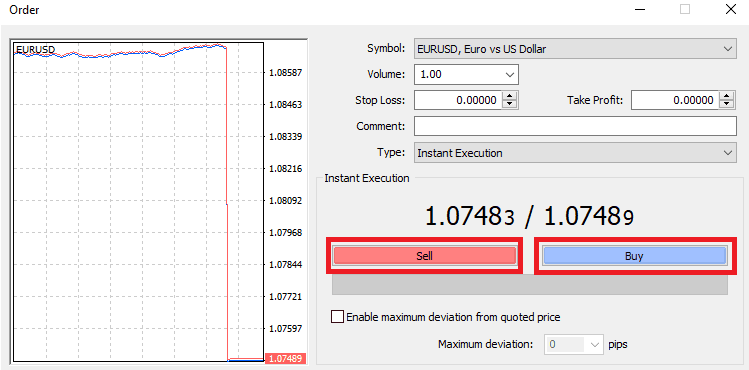Focus the Comment text field
The image size is (749, 370).
(x=575, y=127)
